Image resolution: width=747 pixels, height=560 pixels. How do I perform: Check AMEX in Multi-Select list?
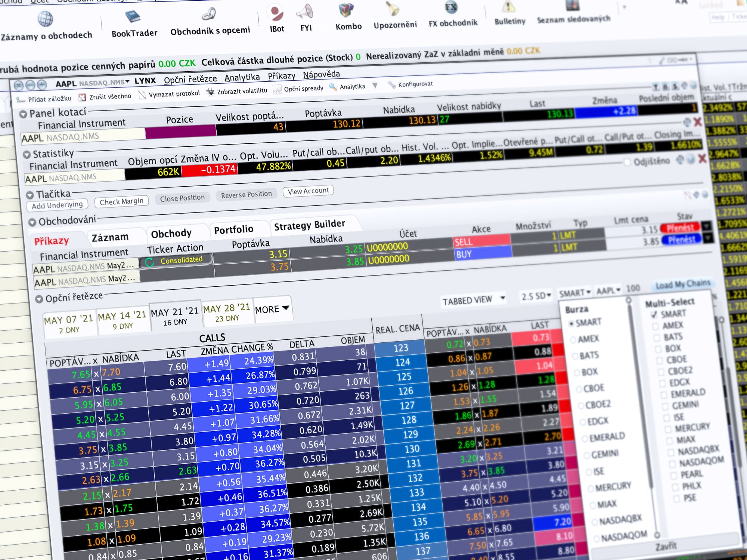pyautogui.click(x=655, y=327)
